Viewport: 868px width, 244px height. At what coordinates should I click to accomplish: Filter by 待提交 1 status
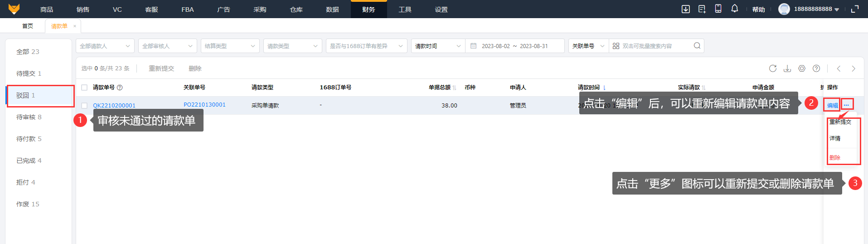point(29,73)
